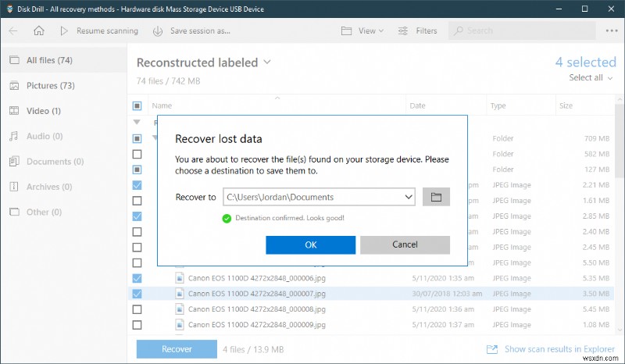This screenshot has height=364, width=625.
Task: Select Video (1) category in sidebar
Action: click(x=43, y=111)
